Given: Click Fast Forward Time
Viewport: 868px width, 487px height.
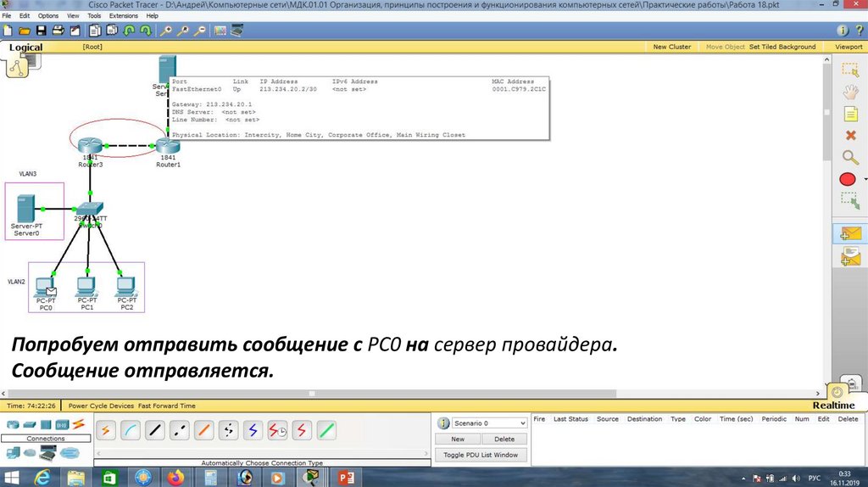Looking at the screenshot, I should pos(167,406).
